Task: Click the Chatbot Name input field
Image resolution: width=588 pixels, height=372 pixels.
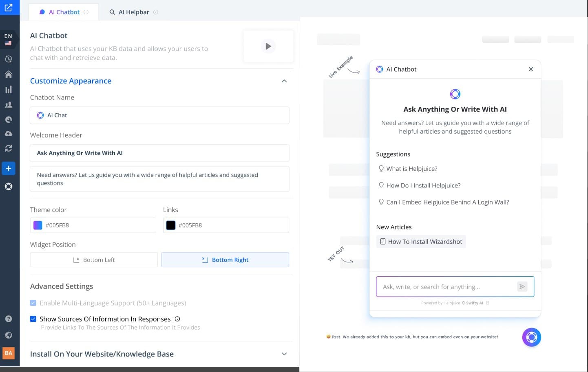Action: coord(159,115)
